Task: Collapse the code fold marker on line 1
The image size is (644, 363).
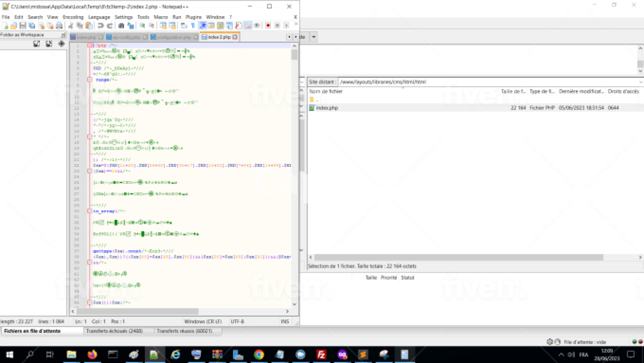Action: (90, 45)
